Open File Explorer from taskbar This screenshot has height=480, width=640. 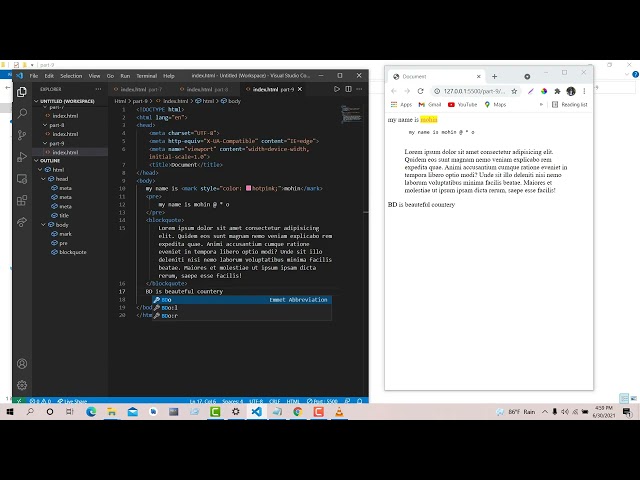coord(111,412)
